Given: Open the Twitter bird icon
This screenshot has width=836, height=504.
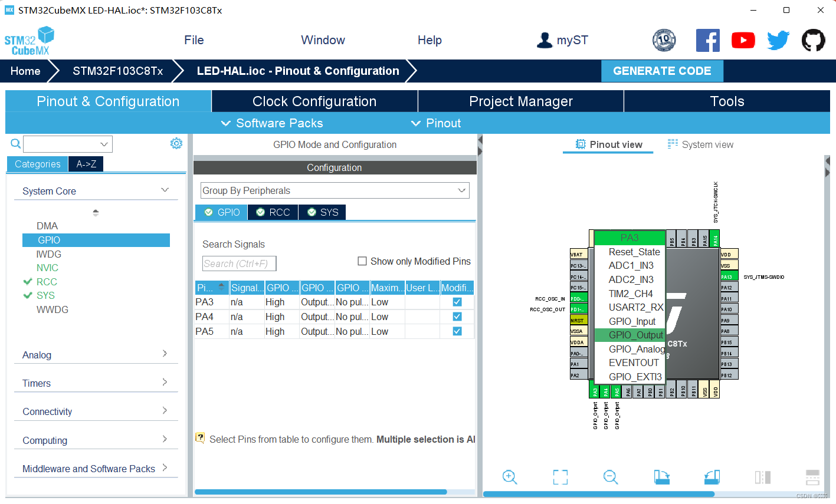Looking at the screenshot, I should tap(778, 40).
